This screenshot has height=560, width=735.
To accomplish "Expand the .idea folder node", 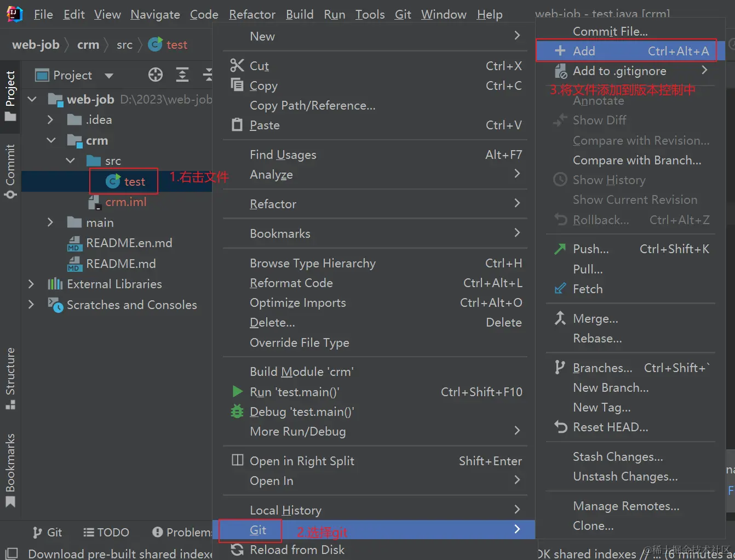I will pos(50,119).
